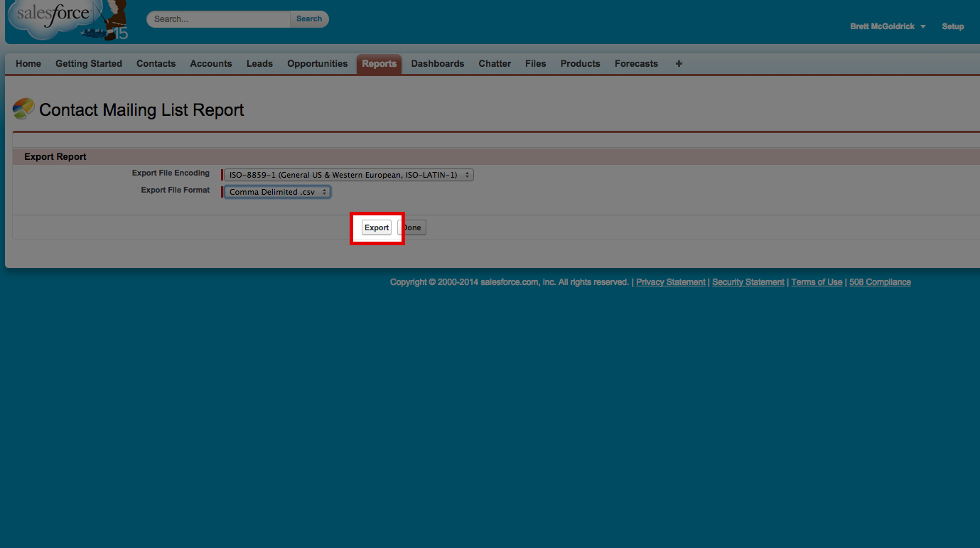This screenshot has height=548, width=980.
Task: Click the Export button
Action: click(377, 227)
